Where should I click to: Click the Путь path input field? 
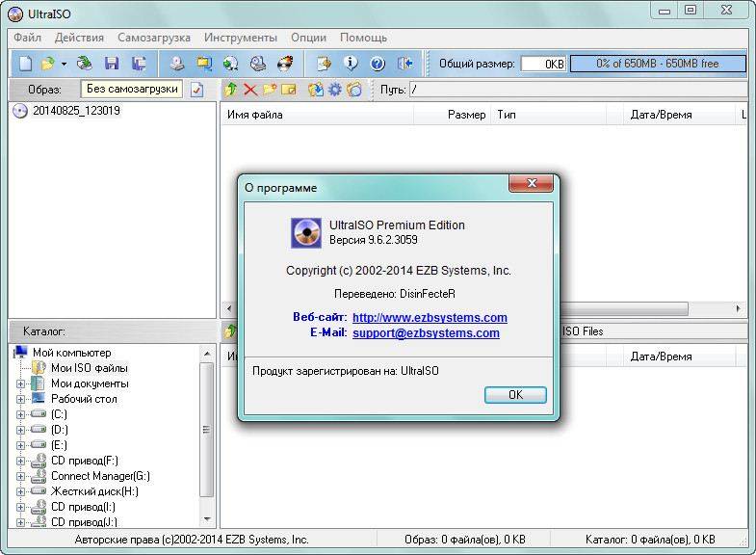578,90
